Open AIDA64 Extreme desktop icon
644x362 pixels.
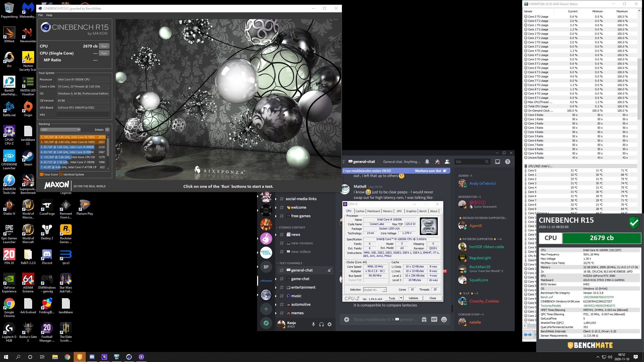(28, 283)
